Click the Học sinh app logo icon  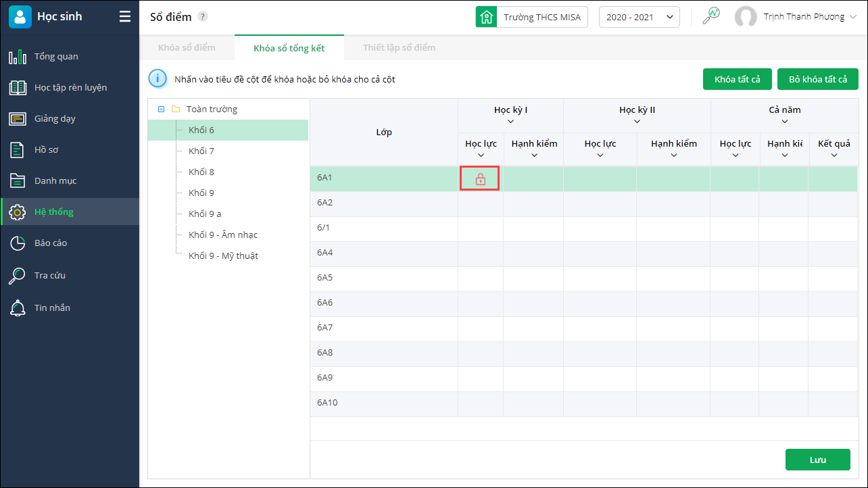pyautogui.click(x=20, y=17)
